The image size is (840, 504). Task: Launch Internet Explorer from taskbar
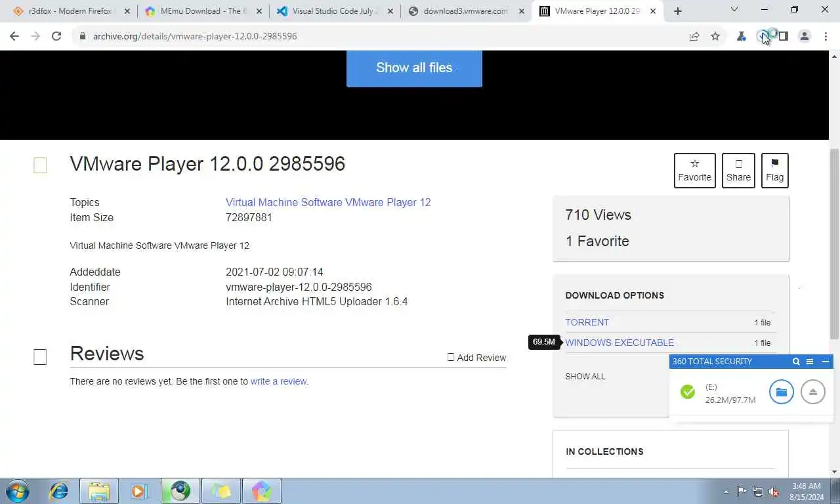(x=59, y=491)
